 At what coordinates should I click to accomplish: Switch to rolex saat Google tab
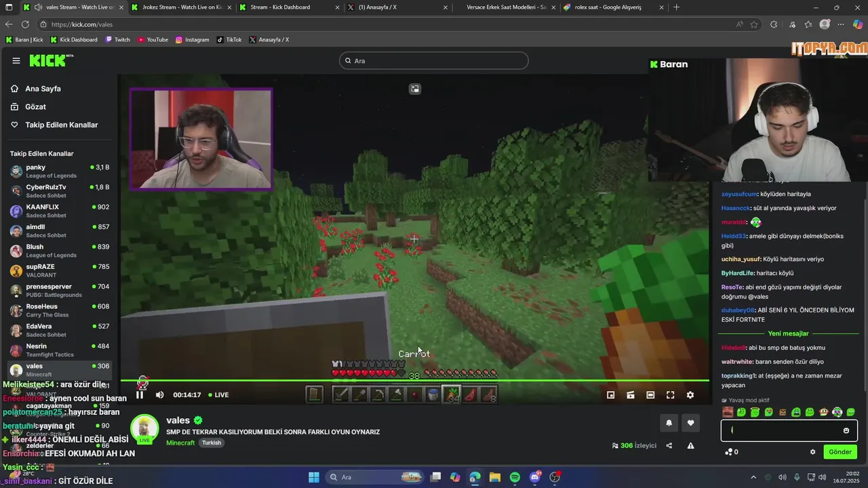point(614,7)
